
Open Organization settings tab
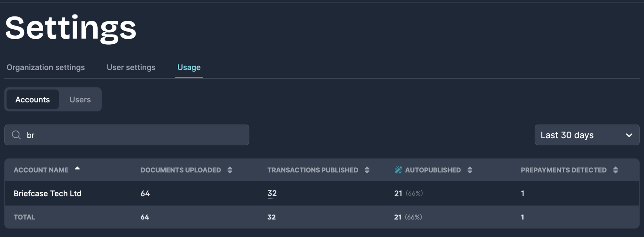46,67
